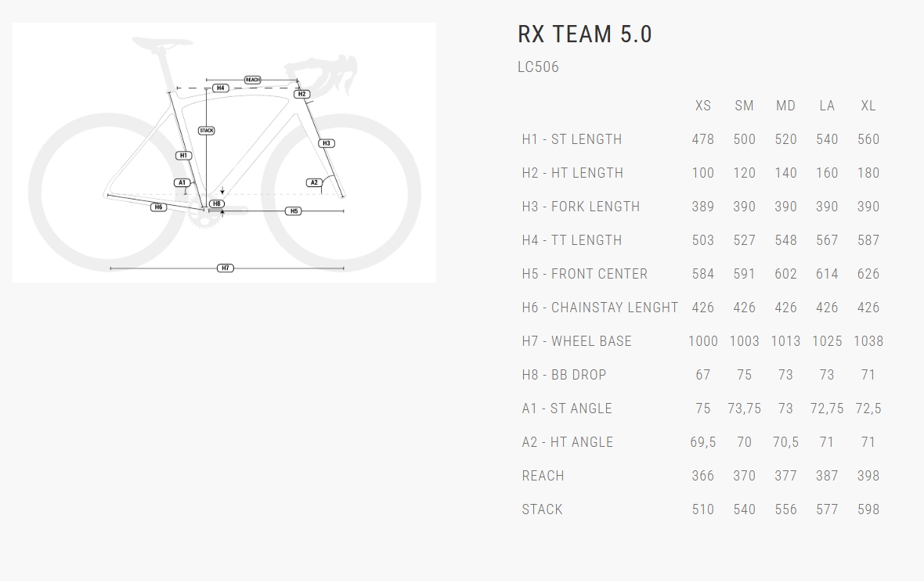Screen dimensions: 924x583
Task: Click the H5 front center badge on the diagram
Action: (x=294, y=211)
